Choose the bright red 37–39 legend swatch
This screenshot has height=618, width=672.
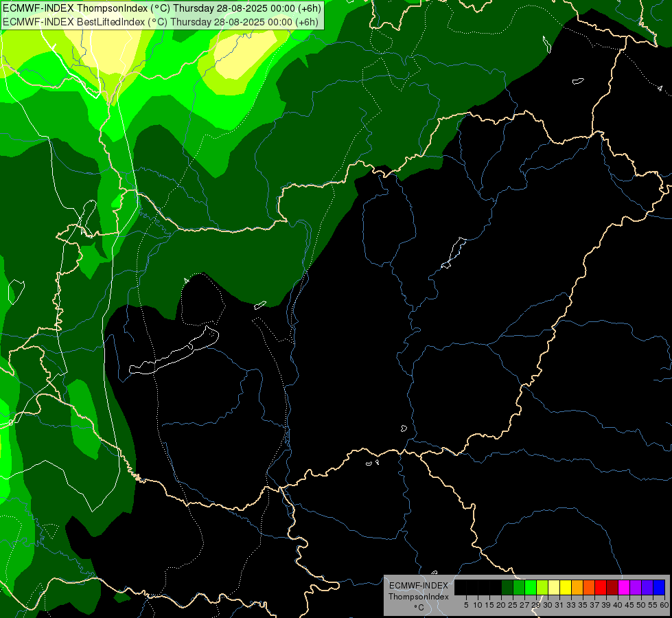[x=601, y=587]
